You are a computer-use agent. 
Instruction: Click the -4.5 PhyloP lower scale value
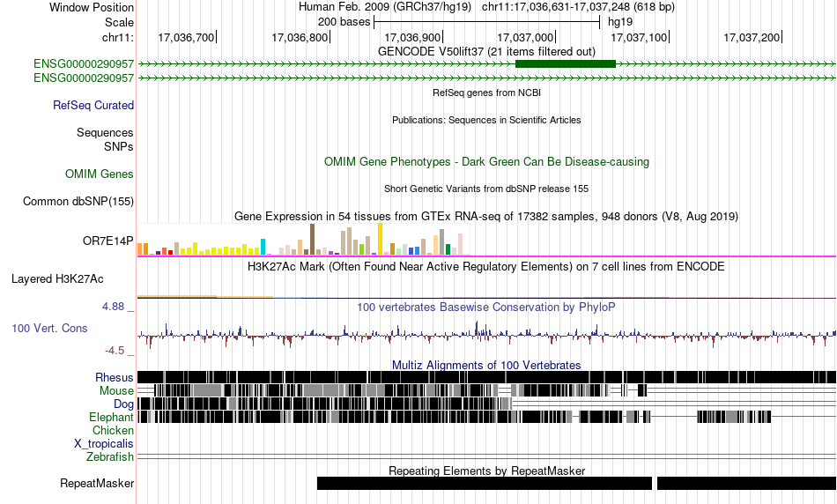click(x=115, y=350)
